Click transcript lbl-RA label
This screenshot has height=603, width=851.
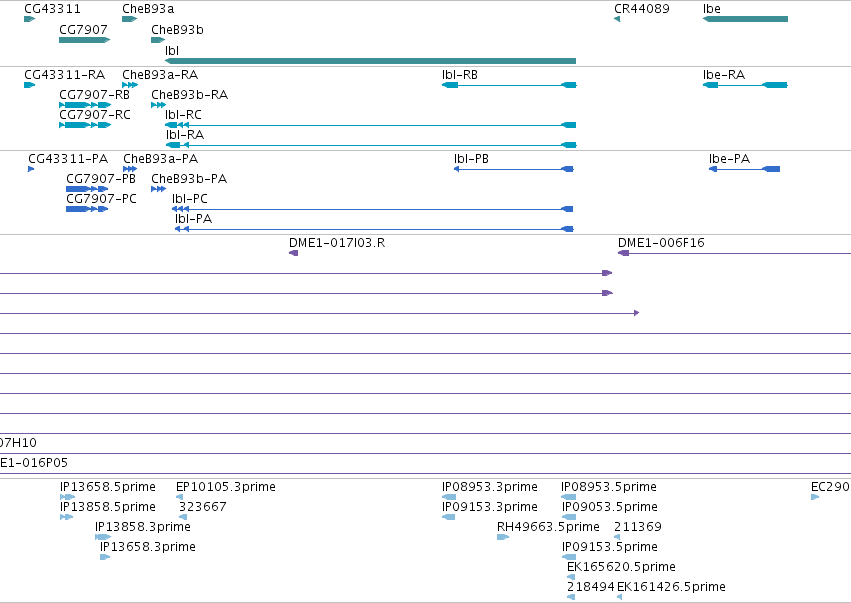point(185,135)
